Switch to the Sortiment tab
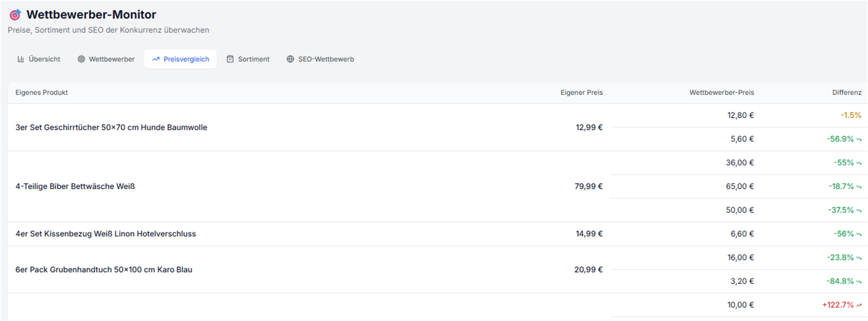Screen dimensions: 868x321 click(253, 59)
